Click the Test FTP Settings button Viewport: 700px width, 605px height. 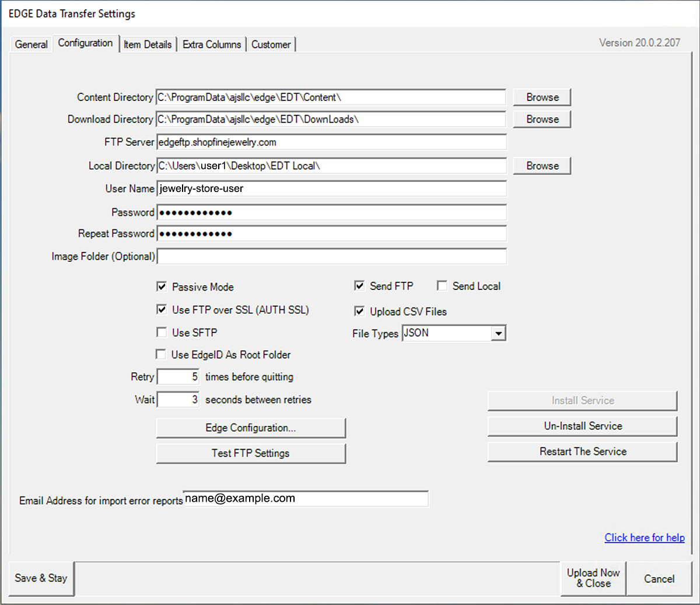251,453
